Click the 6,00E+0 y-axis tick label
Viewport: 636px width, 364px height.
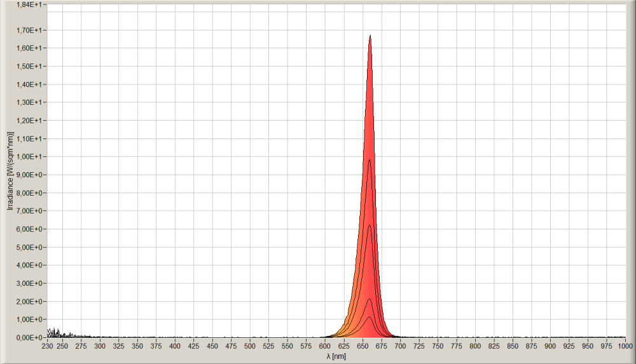click(28, 229)
